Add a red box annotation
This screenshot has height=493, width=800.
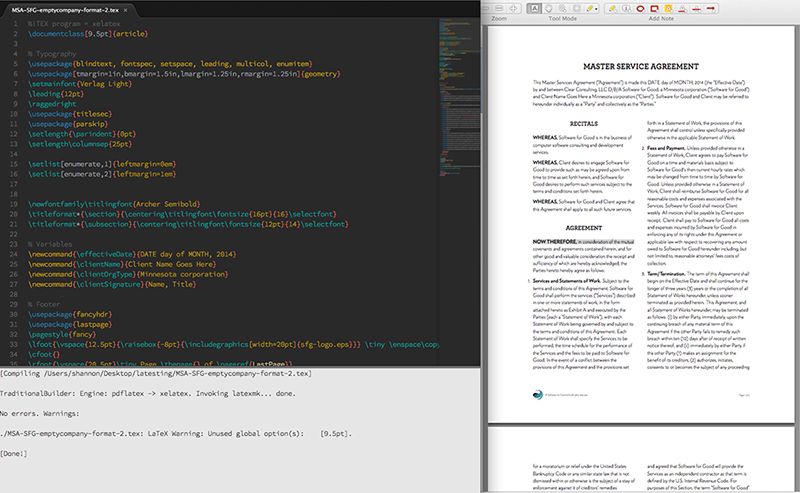[x=654, y=8]
